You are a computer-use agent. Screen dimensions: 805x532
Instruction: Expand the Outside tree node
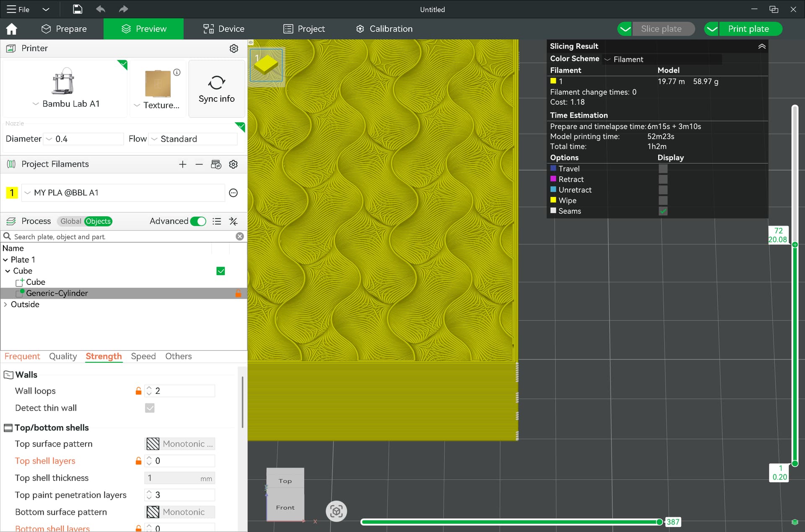click(5, 305)
